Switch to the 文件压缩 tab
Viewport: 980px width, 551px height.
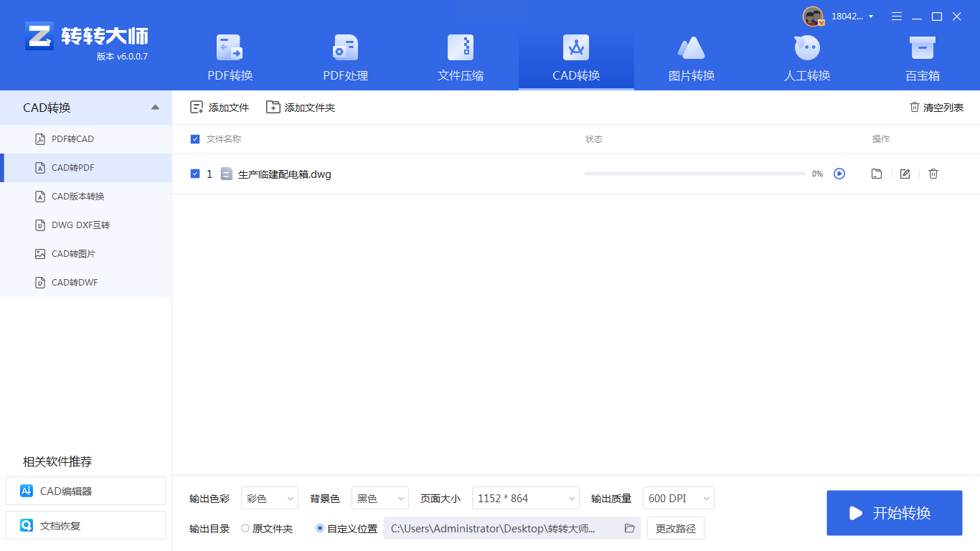click(x=461, y=58)
